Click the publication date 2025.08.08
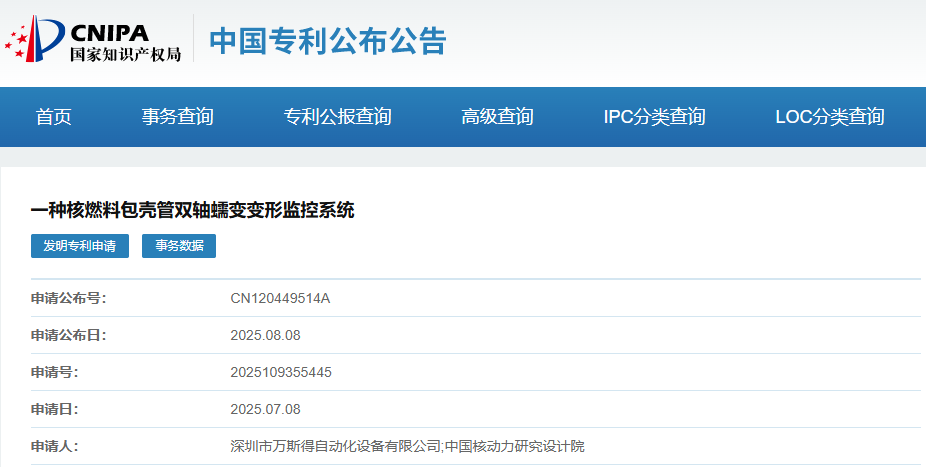 (265, 335)
